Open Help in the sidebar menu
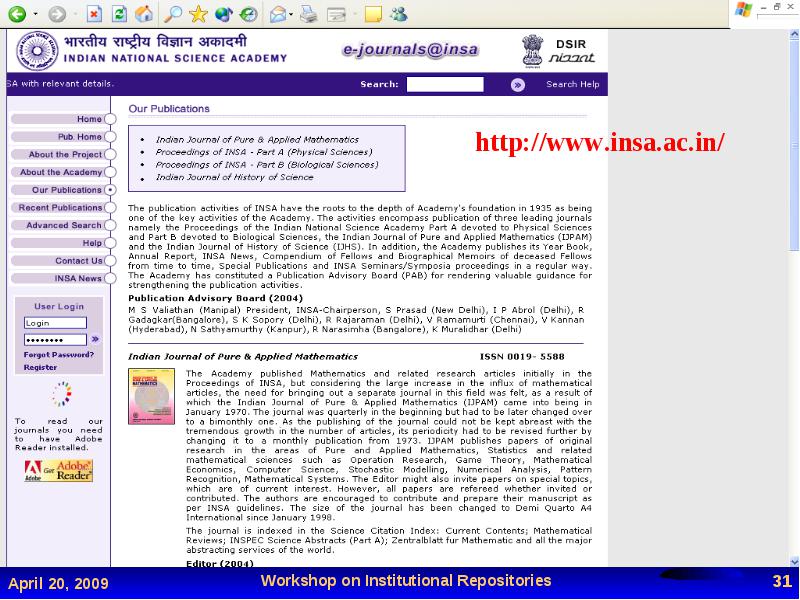 (x=92, y=243)
